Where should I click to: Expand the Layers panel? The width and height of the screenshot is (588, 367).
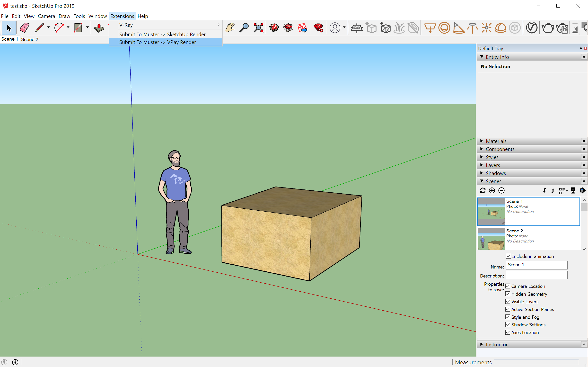point(493,165)
